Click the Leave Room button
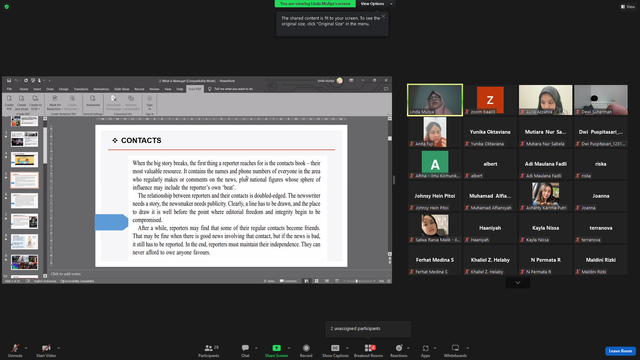The height and width of the screenshot is (360, 640). 620,351
